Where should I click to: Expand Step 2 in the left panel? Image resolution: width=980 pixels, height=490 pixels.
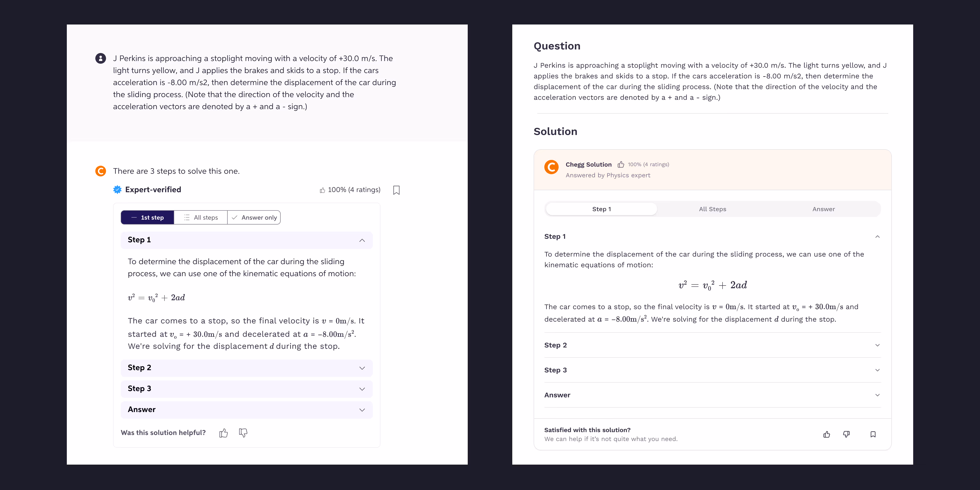coord(247,368)
